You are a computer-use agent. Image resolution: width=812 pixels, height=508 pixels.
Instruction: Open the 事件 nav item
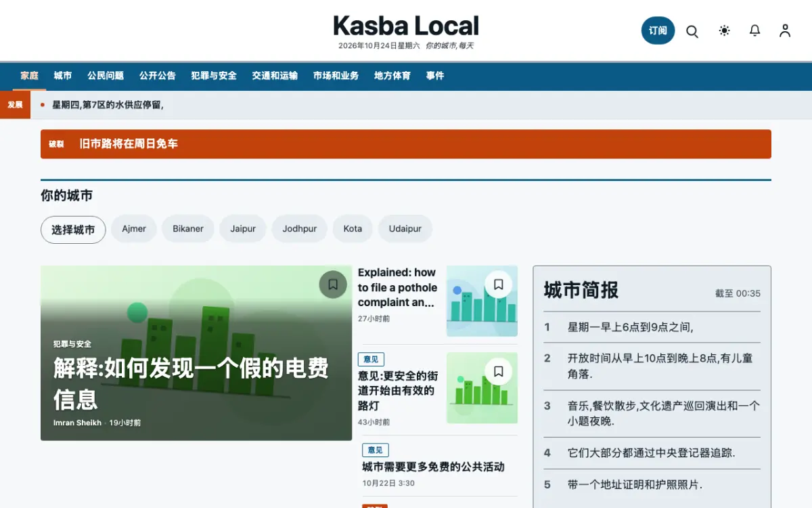point(435,76)
